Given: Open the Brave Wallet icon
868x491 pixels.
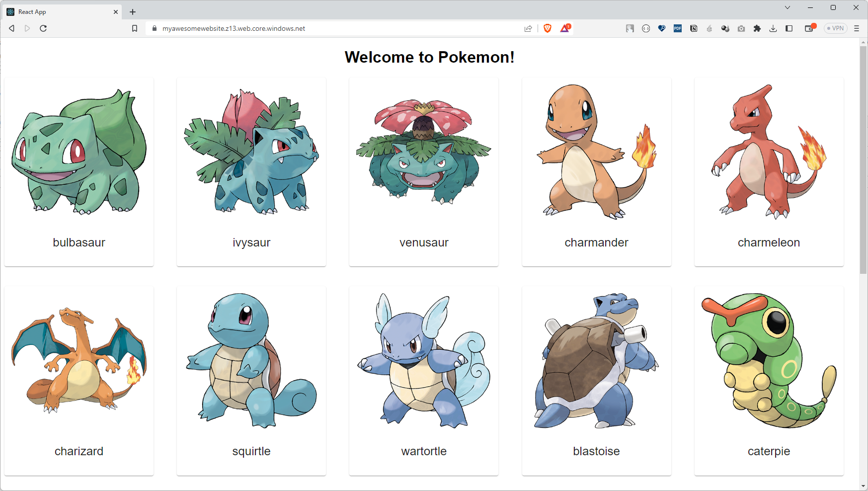Looking at the screenshot, I should click(x=810, y=28).
